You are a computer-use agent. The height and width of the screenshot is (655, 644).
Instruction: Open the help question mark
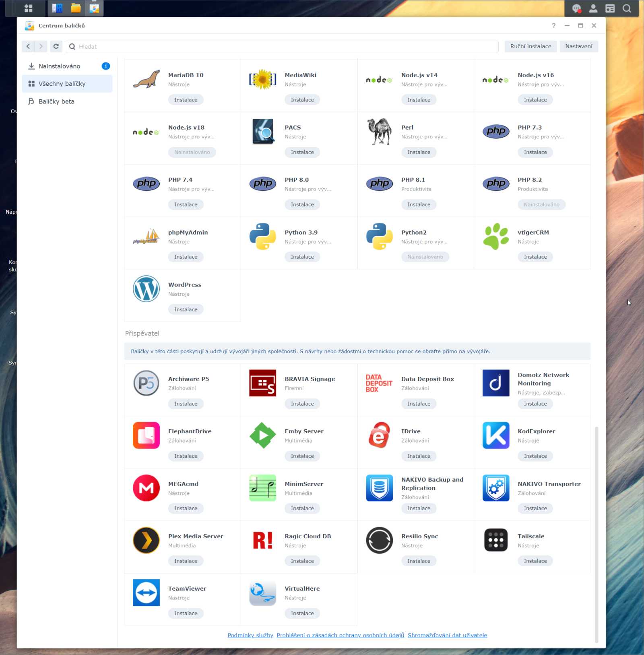point(553,25)
